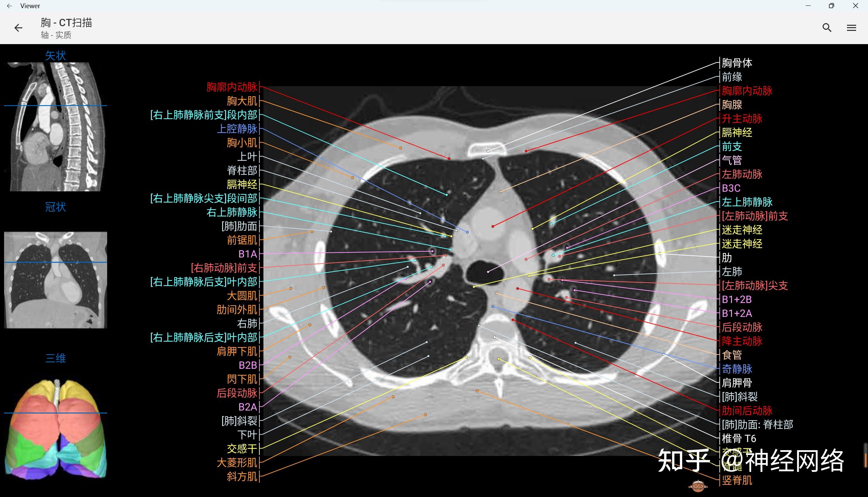The image size is (868, 497).
Task: Click the 肩胛骨 label
Action: tap(737, 383)
